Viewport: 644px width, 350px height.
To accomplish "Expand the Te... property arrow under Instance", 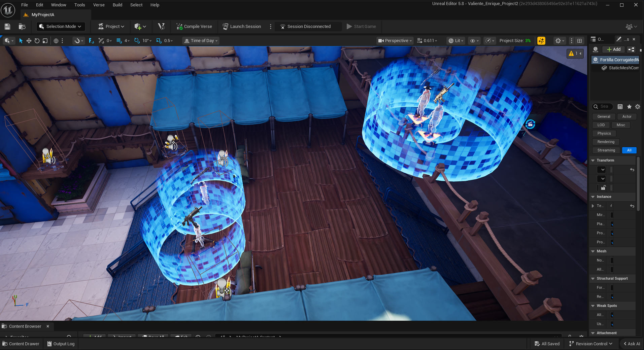I will coord(593,206).
